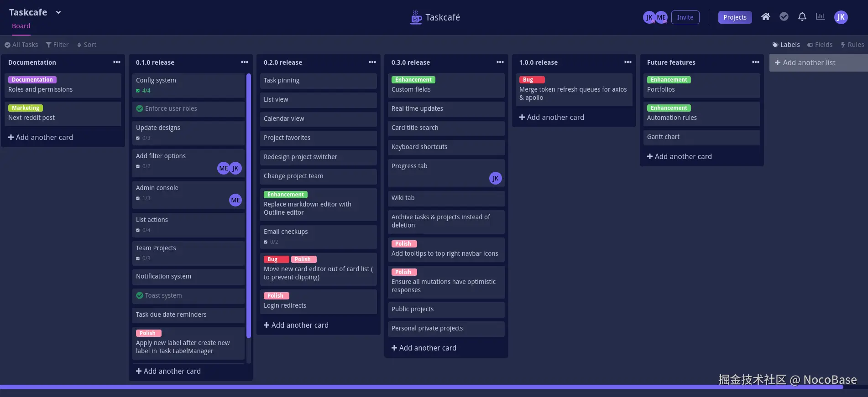
Task: Open Redesign project switcher card
Action: 319,157
